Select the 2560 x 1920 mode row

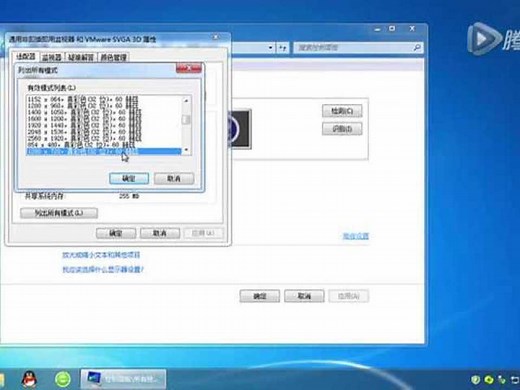(104, 138)
